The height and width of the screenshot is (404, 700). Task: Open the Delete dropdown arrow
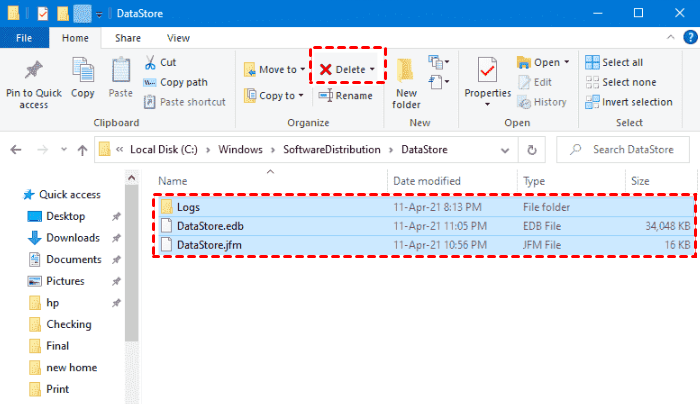(x=372, y=69)
